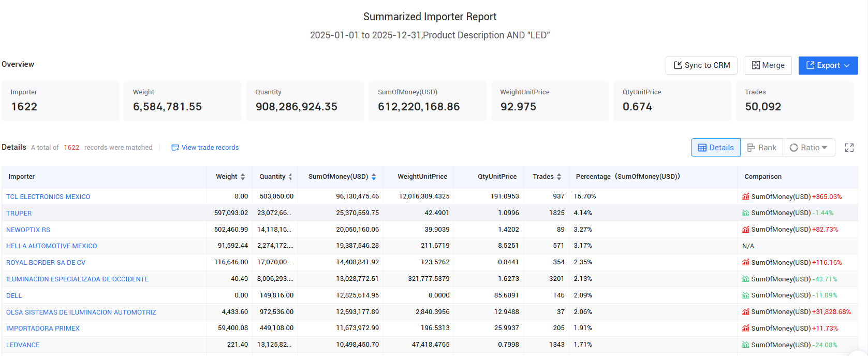Image resolution: width=868 pixels, height=356 pixels.
Task: Open the Export dropdown button
Action: (x=828, y=65)
